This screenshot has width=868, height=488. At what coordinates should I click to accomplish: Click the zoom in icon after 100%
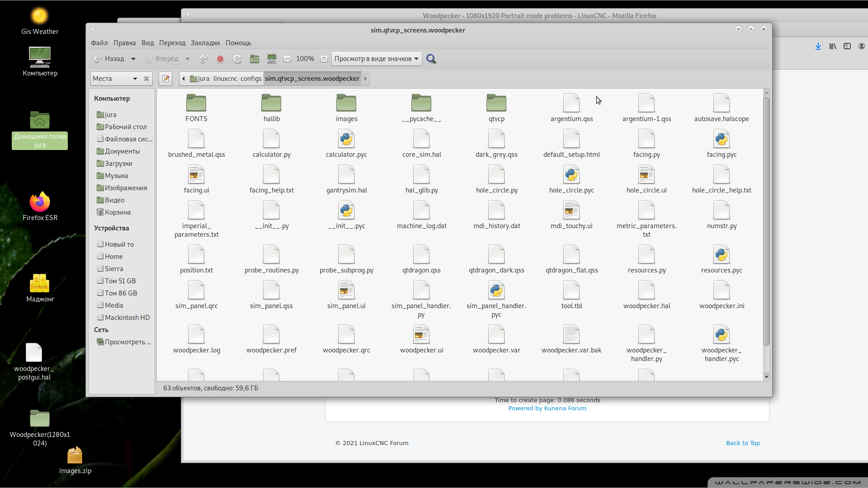point(324,59)
